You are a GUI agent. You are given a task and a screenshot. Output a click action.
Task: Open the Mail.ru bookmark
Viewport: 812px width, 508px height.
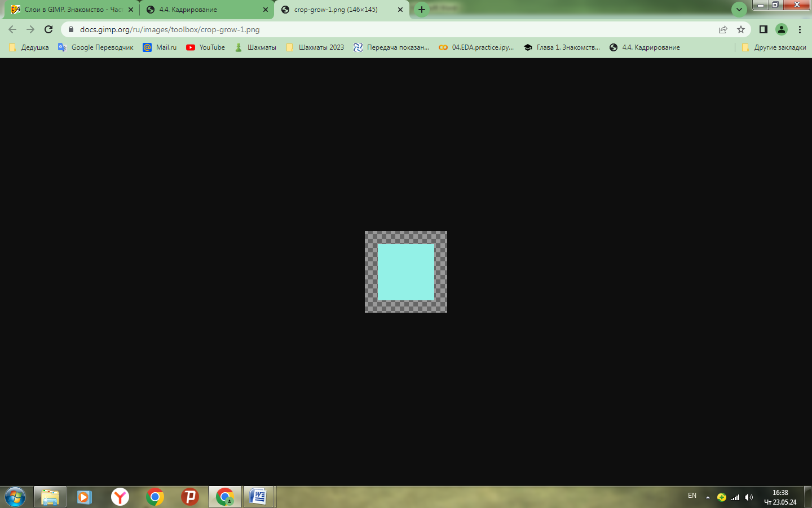pos(160,47)
